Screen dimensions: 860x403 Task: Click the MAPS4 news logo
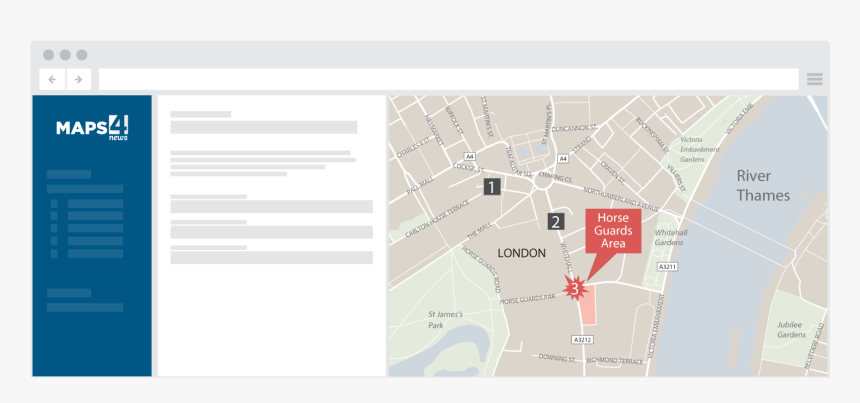(x=92, y=127)
